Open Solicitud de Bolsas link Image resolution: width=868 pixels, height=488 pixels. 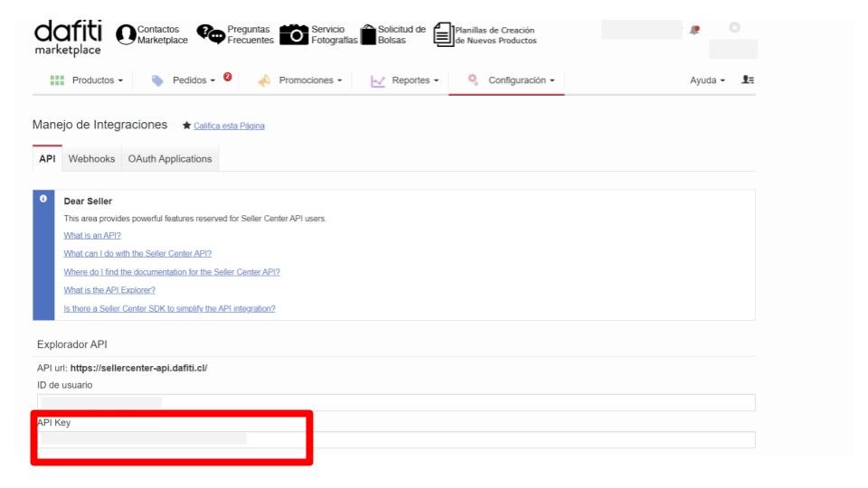point(401,35)
